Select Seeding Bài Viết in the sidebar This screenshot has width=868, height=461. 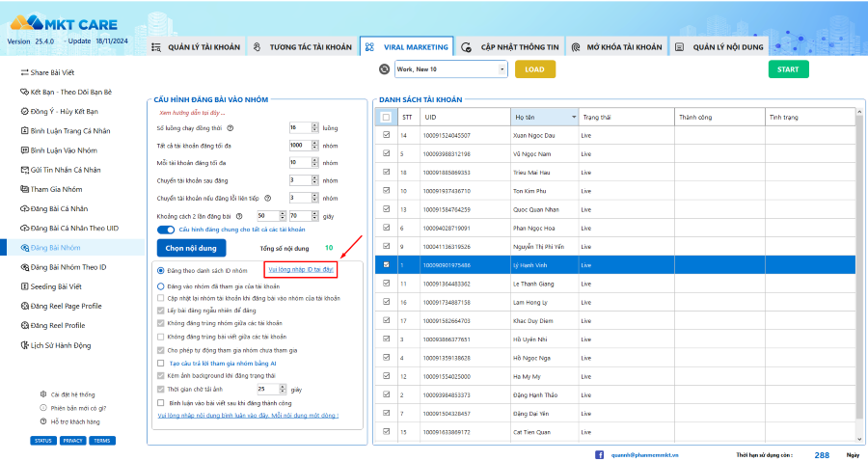coord(58,286)
